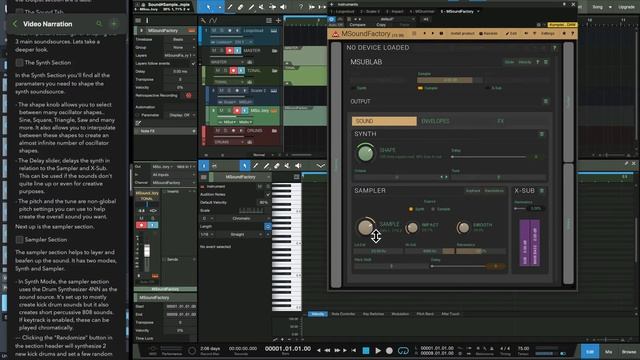
Task: Switch to the FX tab
Action: [x=500, y=121]
